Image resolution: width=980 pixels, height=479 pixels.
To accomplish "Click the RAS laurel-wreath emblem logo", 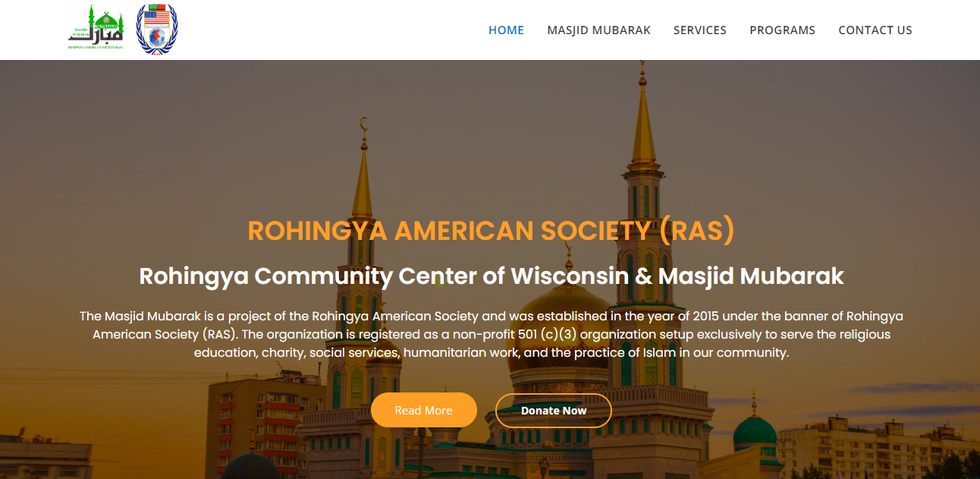I will pos(156,30).
